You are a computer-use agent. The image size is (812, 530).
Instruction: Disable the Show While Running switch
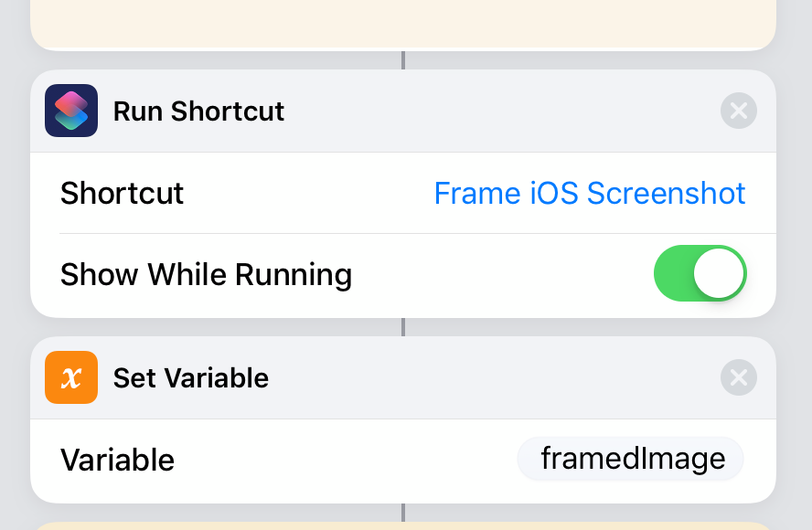[700, 273]
